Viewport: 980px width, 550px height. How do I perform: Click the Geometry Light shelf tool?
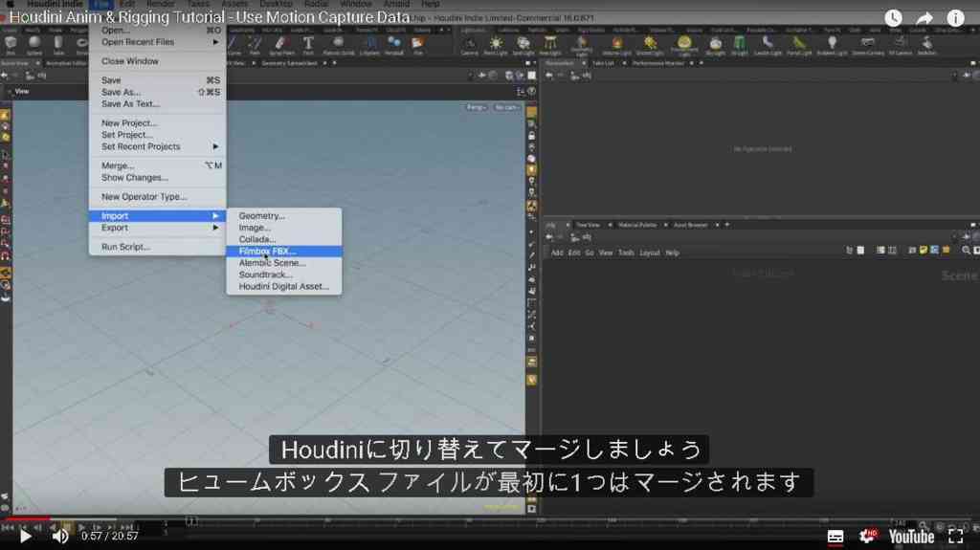[x=581, y=45]
